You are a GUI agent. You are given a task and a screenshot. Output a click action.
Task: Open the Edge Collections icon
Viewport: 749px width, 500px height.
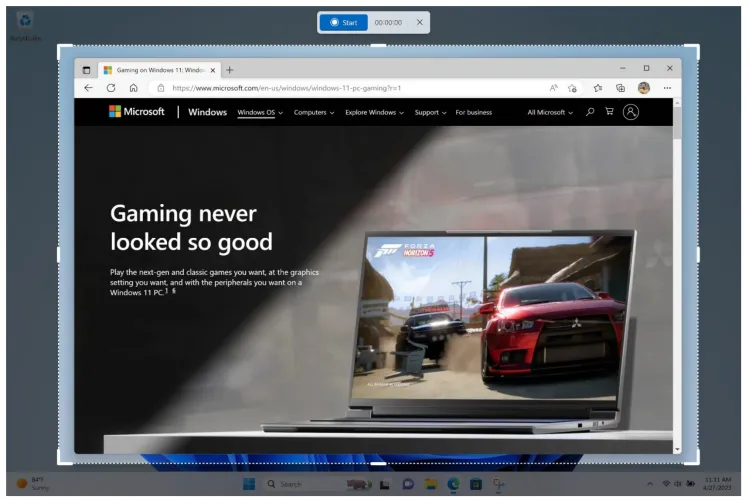(621, 88)
